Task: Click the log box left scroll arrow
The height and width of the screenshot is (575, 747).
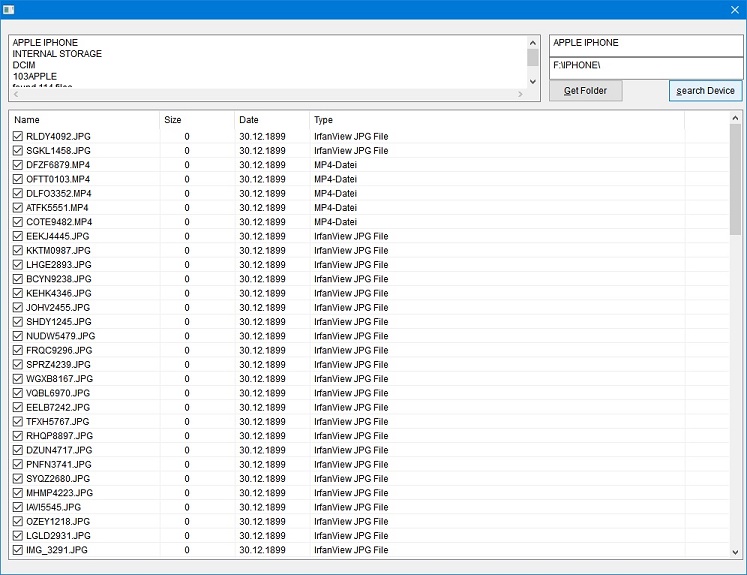Action: point(16,94)
